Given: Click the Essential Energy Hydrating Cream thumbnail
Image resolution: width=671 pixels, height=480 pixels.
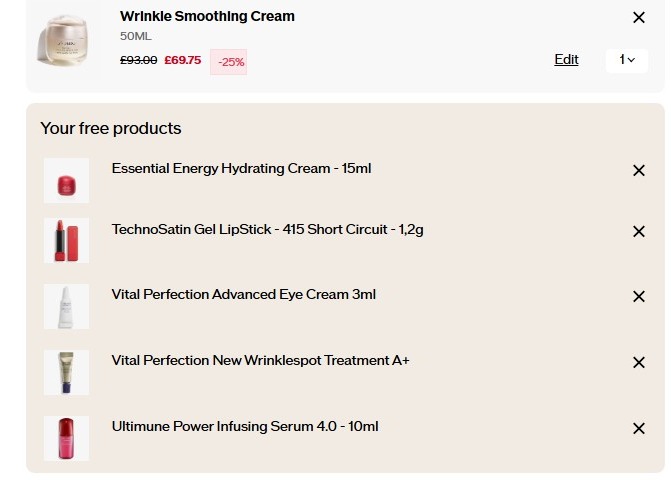Looking at the screenshot, I should click(x=67, y=181).
